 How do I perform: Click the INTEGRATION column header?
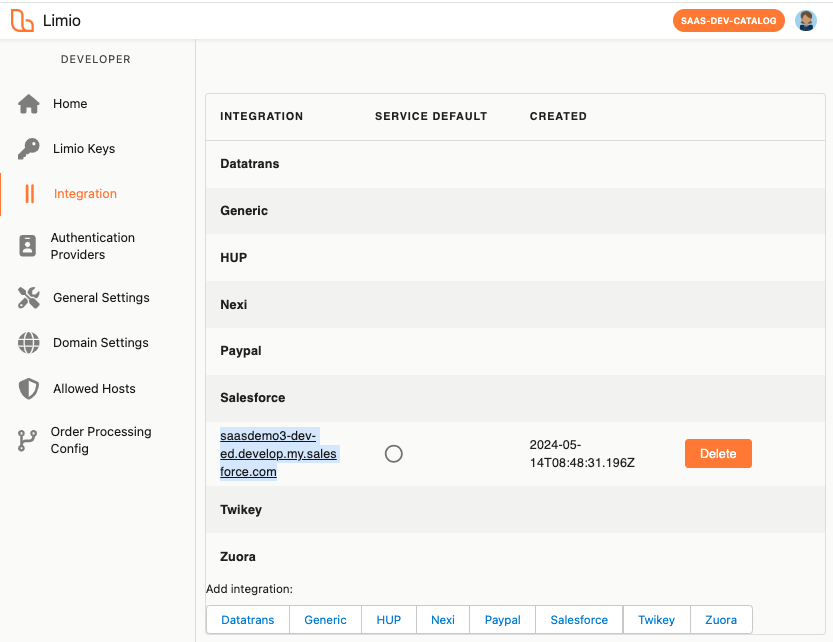[x=261, y=116]
